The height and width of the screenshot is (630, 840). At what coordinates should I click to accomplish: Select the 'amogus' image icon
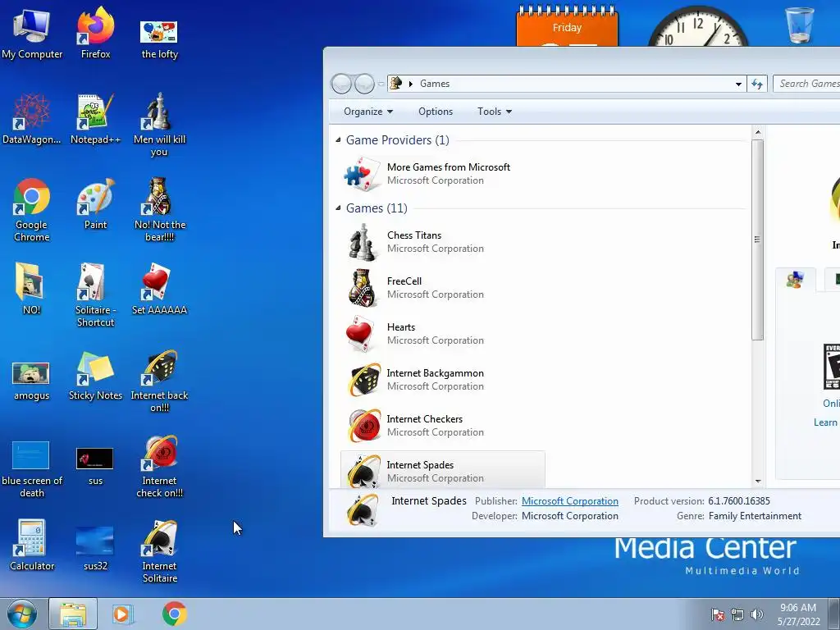point(32,381)
